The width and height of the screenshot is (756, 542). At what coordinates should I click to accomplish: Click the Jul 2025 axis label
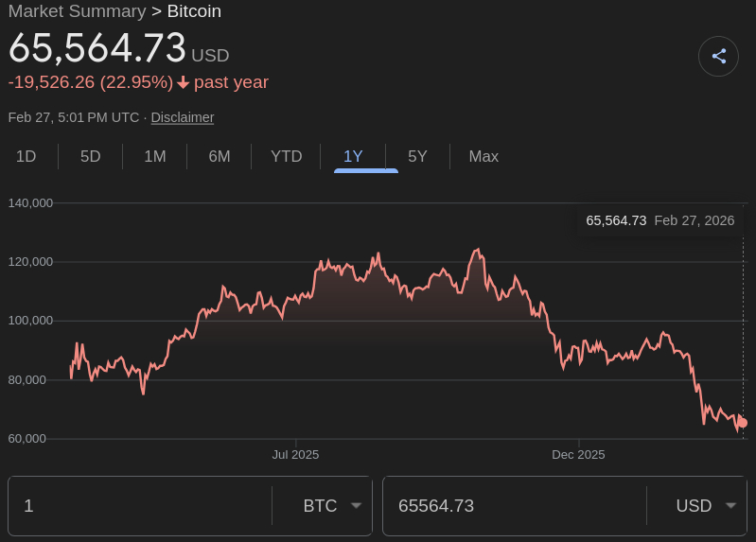click(x=295, y=455)
